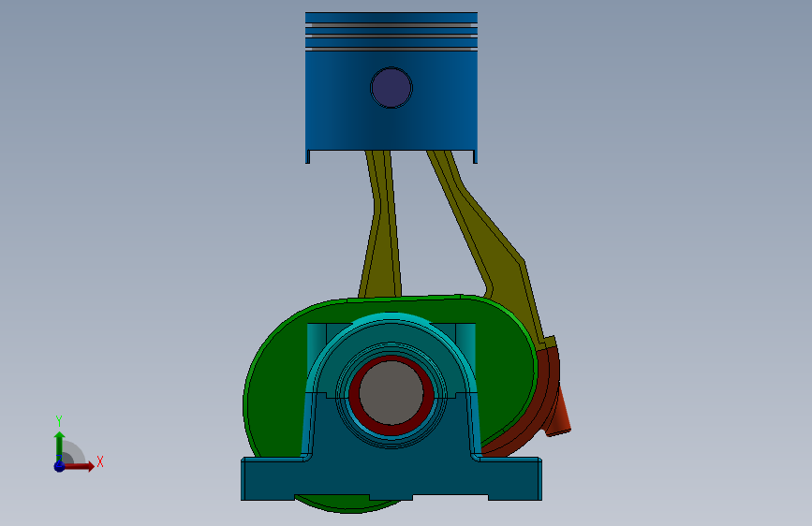This screenshot has width=812, height=526.
Task: Select the orange bolt at the rod end
Action: [x=560, y=415]
